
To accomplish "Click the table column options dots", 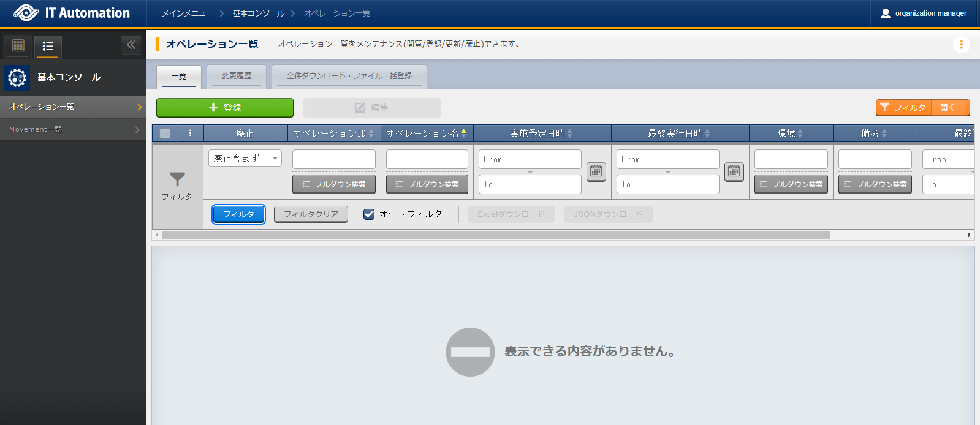I will point(191,133).
